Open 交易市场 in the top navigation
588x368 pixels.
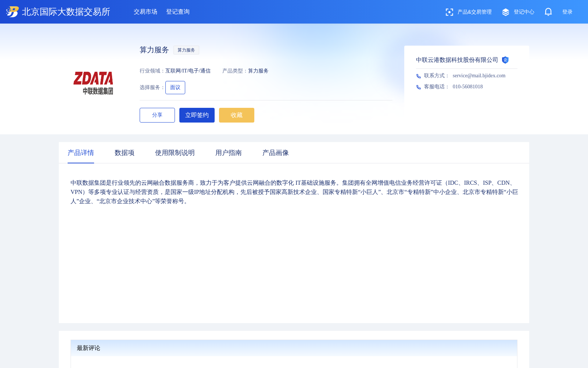[x=146, y=12]
